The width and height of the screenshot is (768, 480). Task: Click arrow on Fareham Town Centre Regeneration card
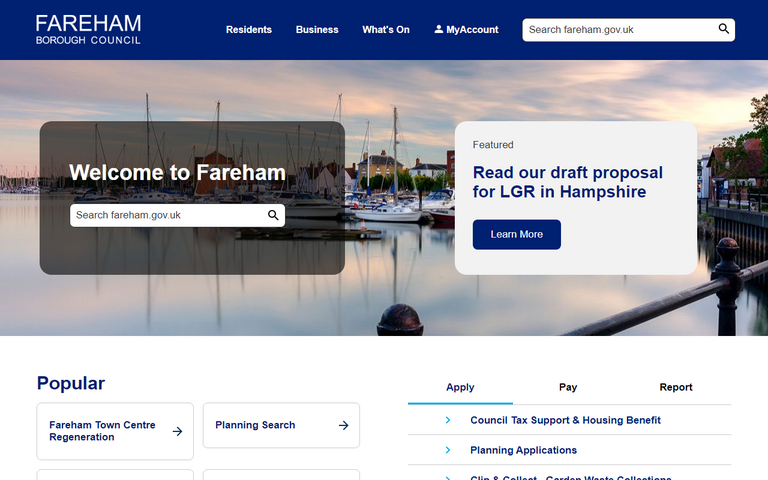(x=177, y=432)
